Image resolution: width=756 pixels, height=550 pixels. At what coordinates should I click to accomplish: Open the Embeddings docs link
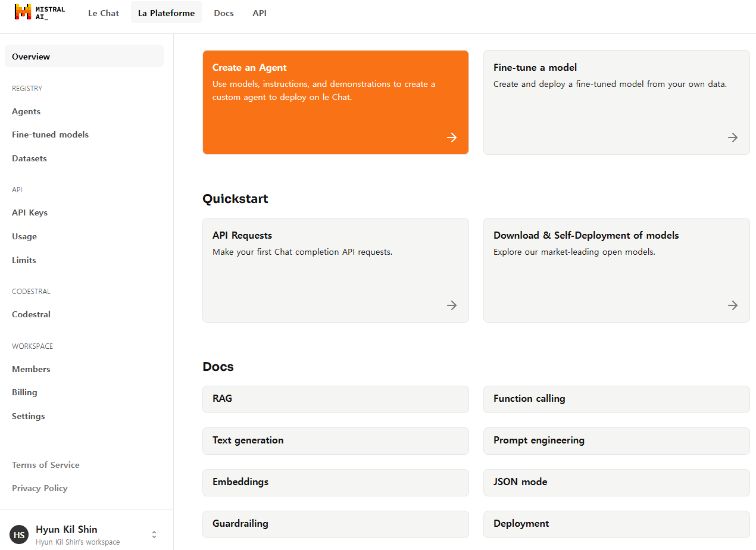click(336, 483)
